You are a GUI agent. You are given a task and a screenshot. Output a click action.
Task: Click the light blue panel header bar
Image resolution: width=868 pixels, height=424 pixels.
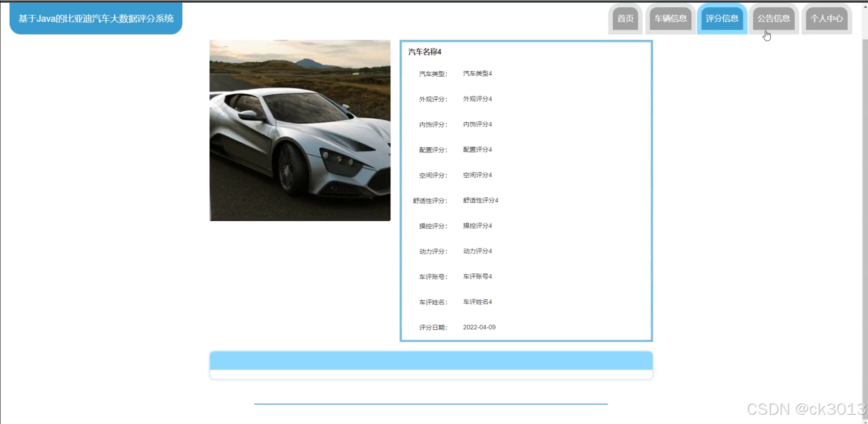[x=431, y=361]
